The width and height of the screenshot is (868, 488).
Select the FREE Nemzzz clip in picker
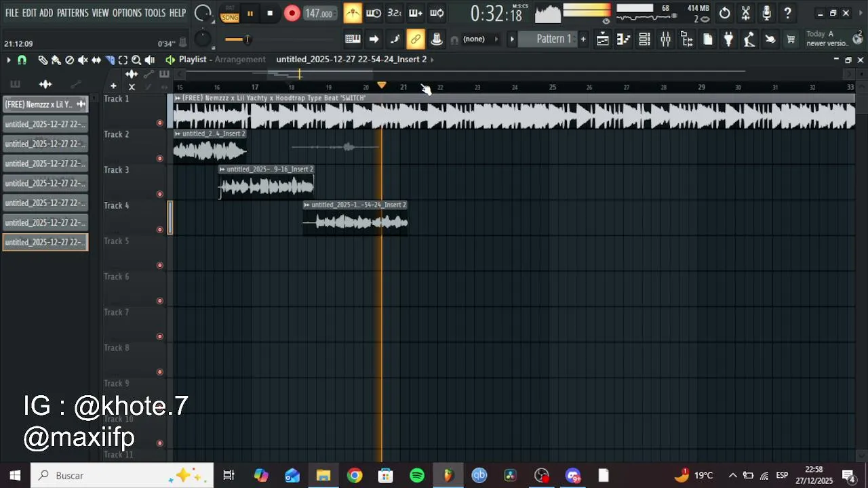coord(45,104)
